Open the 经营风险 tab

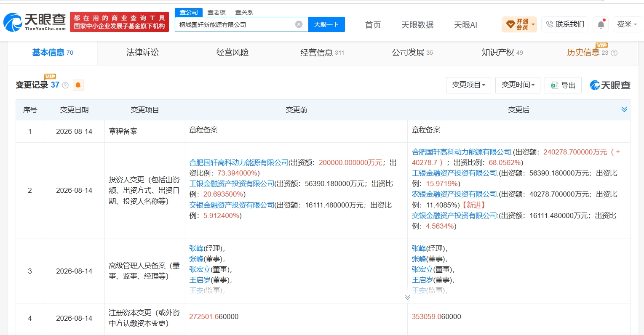coord(232,53)
